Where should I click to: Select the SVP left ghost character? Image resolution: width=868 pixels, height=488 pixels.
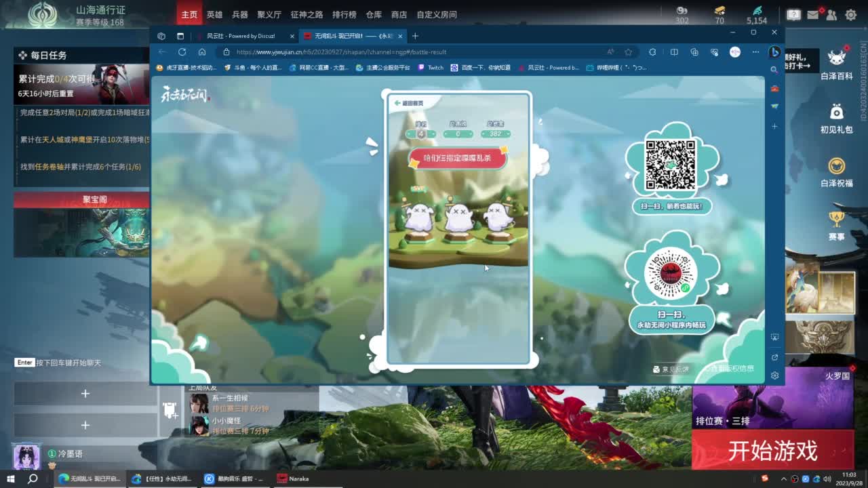click(418, 218)
